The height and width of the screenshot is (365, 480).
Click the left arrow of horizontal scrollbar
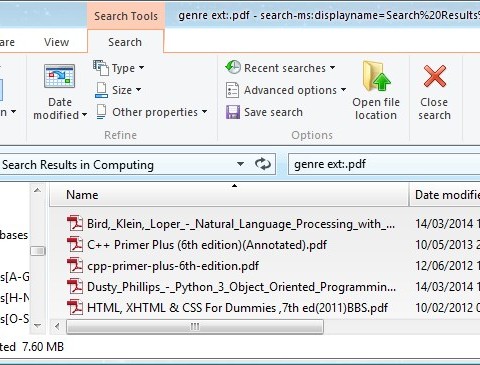[57, 327]
